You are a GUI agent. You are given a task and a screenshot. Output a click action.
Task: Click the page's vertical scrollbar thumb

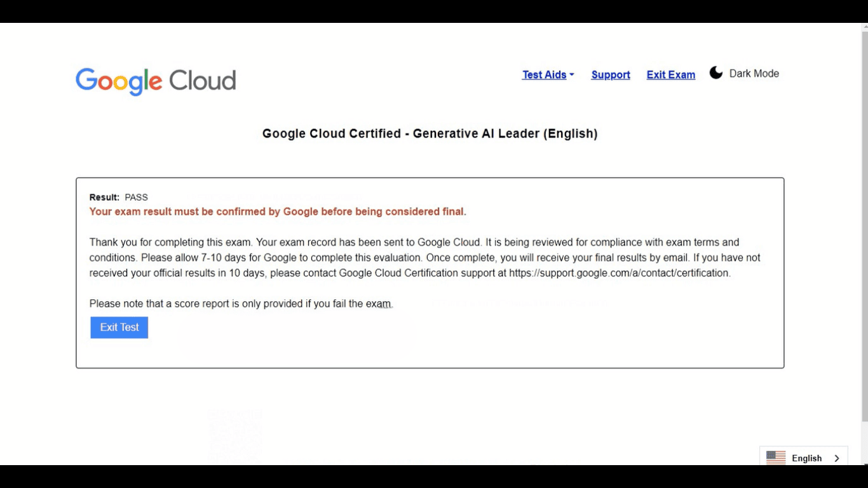point(864,222)
